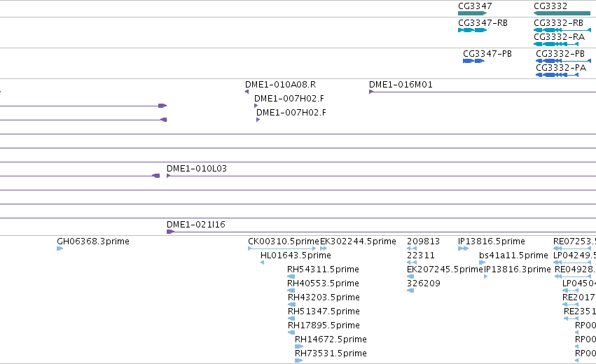Select the RH54311.5prime EST glyph
Screen dimensions: 596x364
point(291,276)
